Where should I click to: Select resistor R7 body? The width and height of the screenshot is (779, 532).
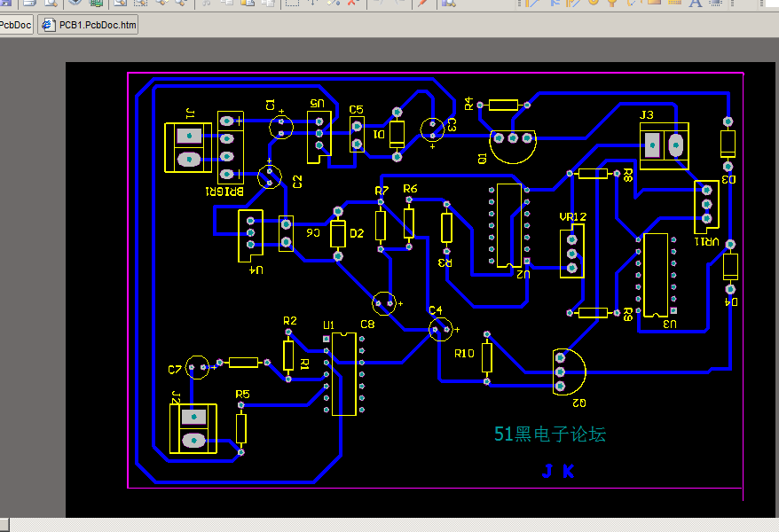click(x=381, y=225)
